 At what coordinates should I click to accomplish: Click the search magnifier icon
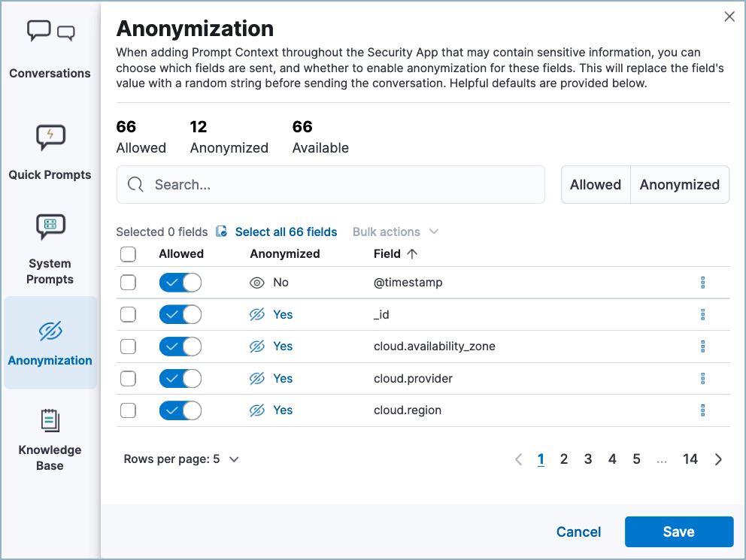pos(135,184)
